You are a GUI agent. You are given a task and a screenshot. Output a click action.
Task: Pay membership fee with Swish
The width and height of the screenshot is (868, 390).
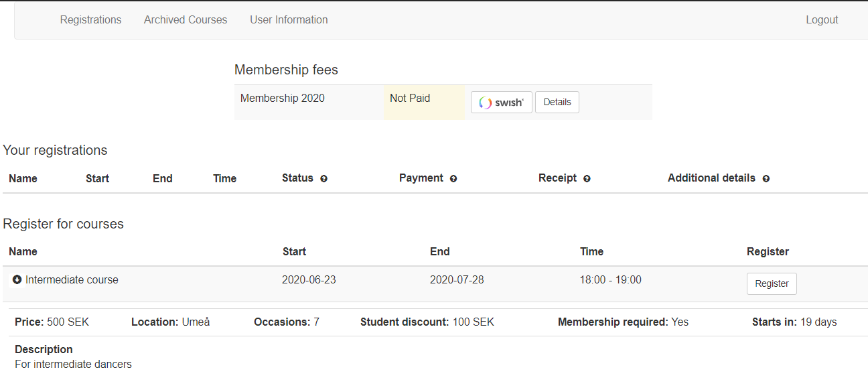pyautogui.click(x=501, y=103)
